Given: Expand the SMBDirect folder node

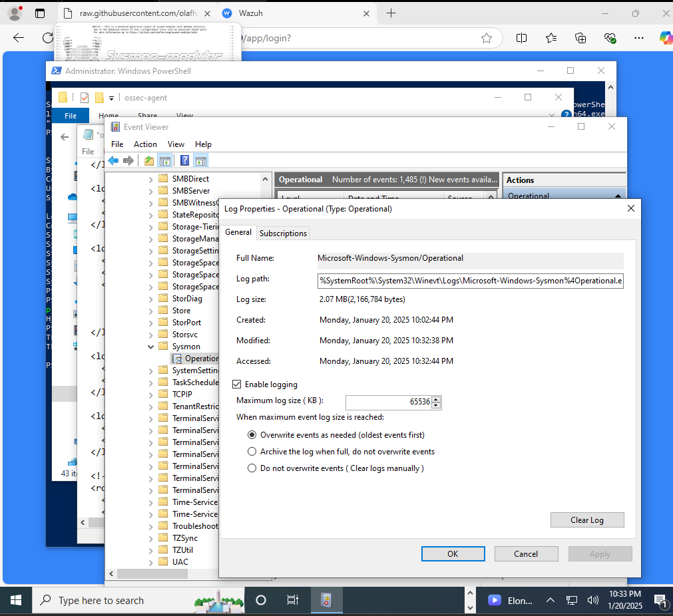Looking at the screenshot, I should pyautogui.click(x=151, y=179).
